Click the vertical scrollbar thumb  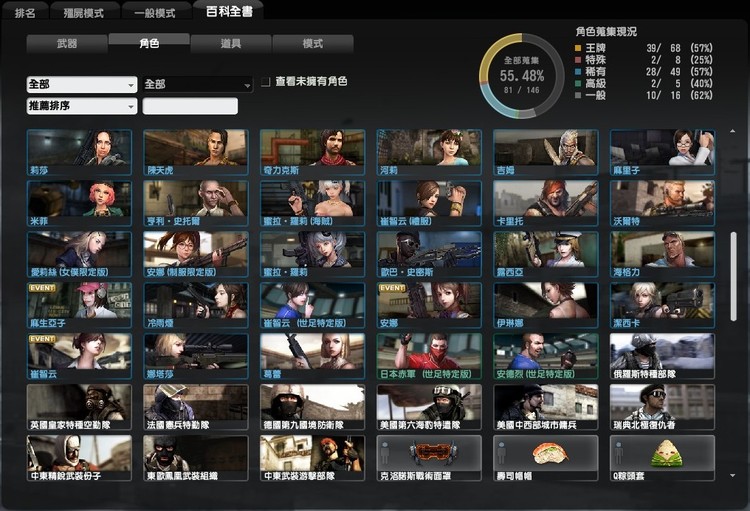click(733, 277)
